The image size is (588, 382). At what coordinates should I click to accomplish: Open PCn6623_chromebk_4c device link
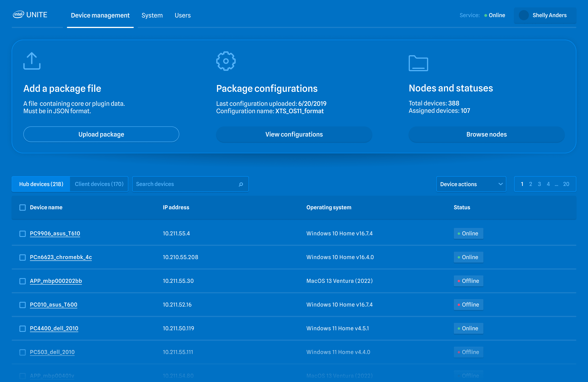[61, 257]
